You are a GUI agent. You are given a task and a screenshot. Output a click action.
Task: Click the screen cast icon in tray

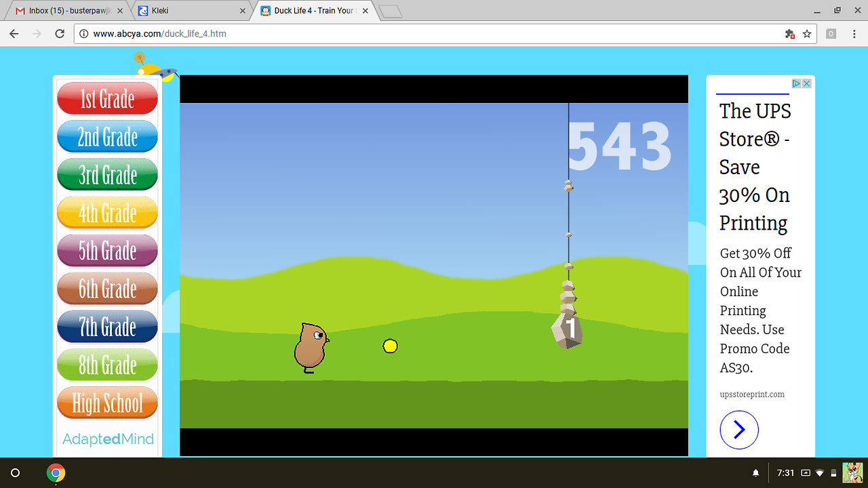coord(806,472)
